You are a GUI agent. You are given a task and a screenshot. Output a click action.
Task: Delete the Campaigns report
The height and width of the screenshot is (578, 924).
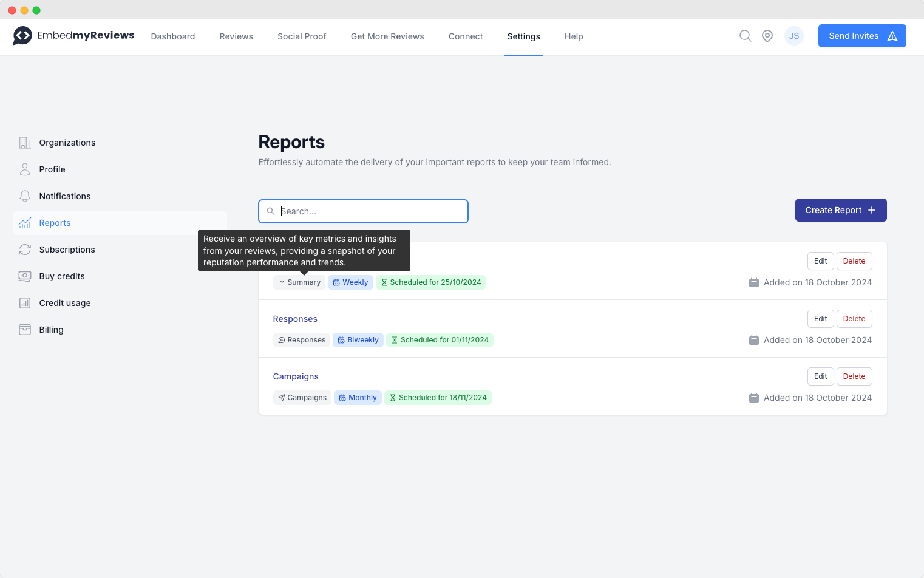point(854,376)
